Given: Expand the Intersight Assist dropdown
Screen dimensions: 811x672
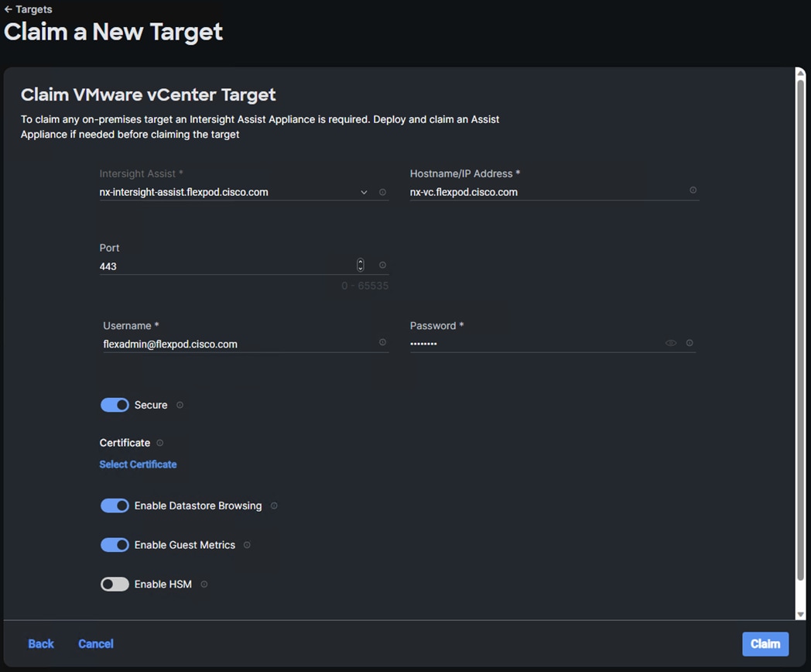Looking at the screenshot, I should (364, 192).
